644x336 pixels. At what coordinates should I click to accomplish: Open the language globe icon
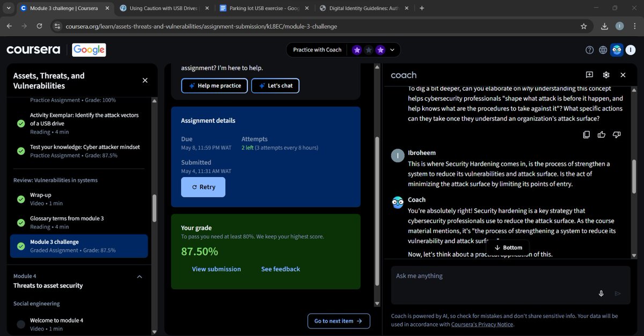coord(603,50)
